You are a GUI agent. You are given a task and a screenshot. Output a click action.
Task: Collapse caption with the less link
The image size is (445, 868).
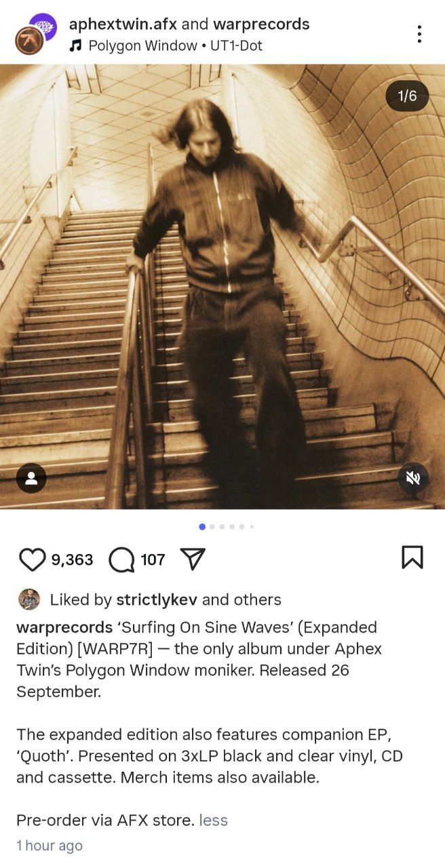[x=213, y=821]
